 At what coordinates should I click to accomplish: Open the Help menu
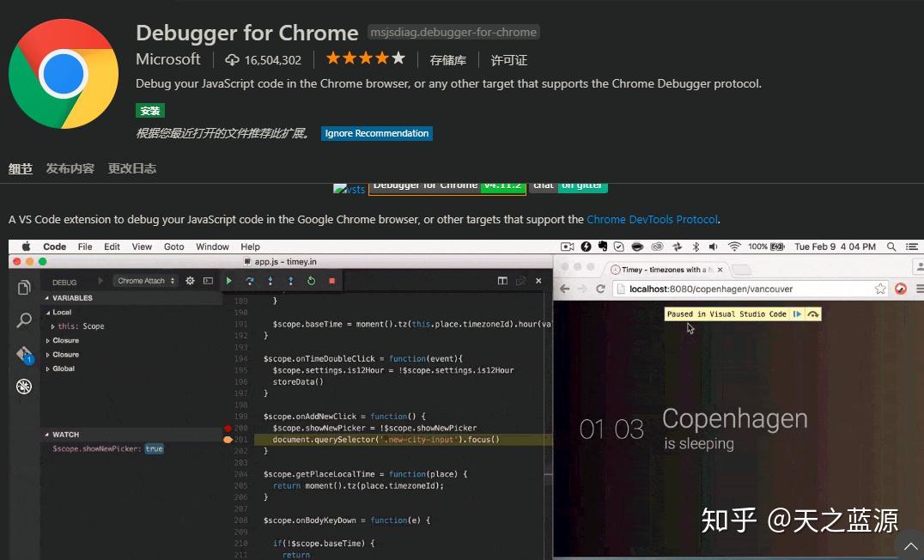pyautogui.click(x=250, y=247)
